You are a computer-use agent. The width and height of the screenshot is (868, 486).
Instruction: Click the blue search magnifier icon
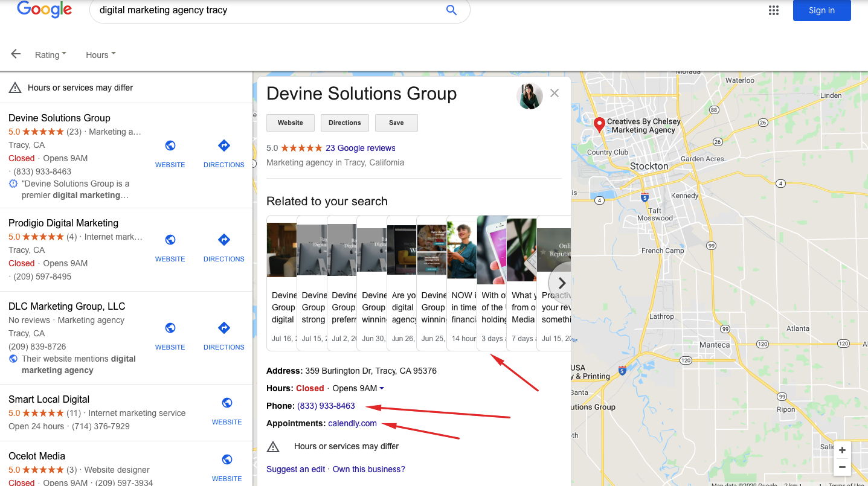click(x=451, y=10)
